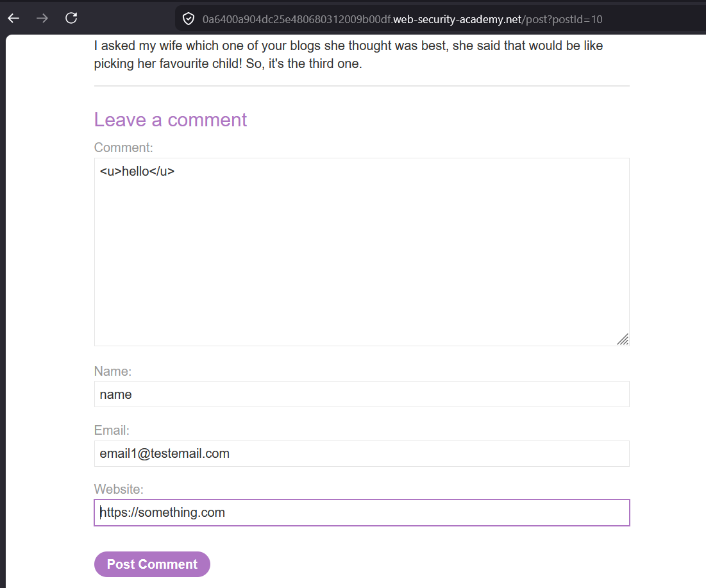This screenshot has width=706, height=588.
Task: Focus the Email field with email1@testemail.com
Action: click(362, 453)
